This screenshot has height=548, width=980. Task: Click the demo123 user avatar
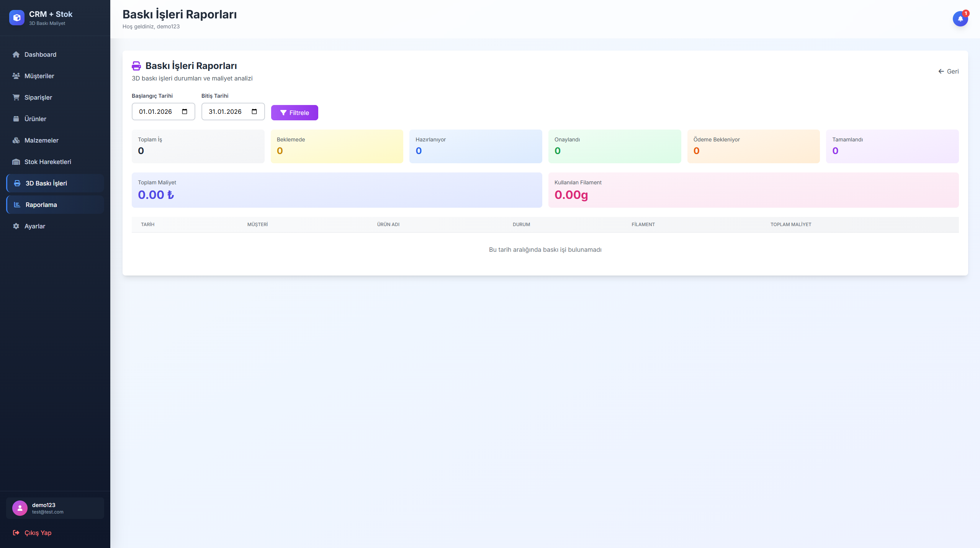[x=20, y=508]
